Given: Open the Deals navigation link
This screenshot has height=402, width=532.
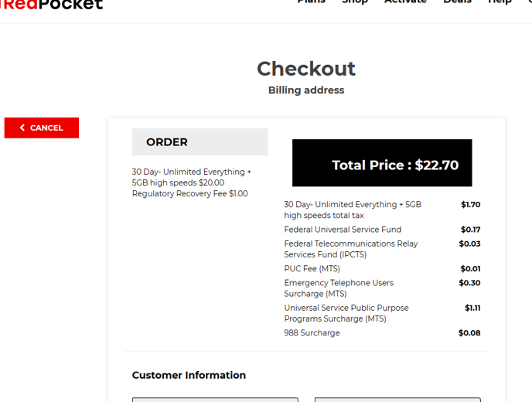Looking at the screenshot, I should [457, 2].
